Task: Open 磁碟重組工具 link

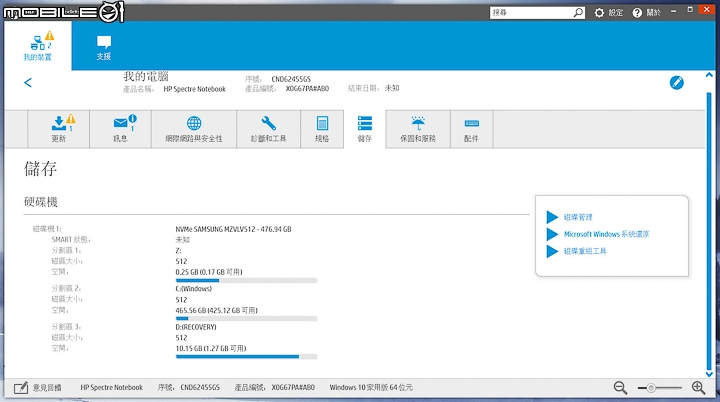Action: coord(585,251)
